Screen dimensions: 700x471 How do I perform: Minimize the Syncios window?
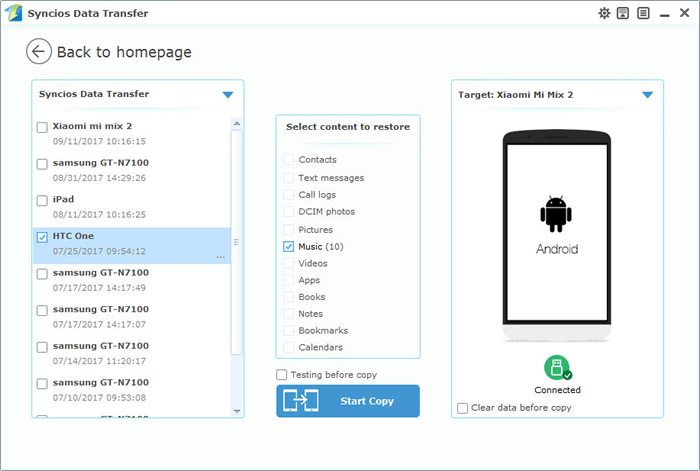[665, 14]
